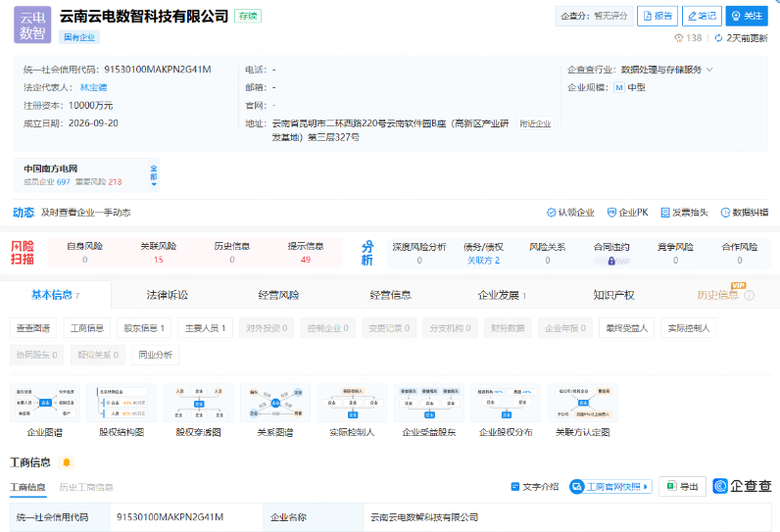Open the 中国南方电网 group link
Image resolution: width=780 pixels, height=532 pixels.
click(x=51, y=169)
